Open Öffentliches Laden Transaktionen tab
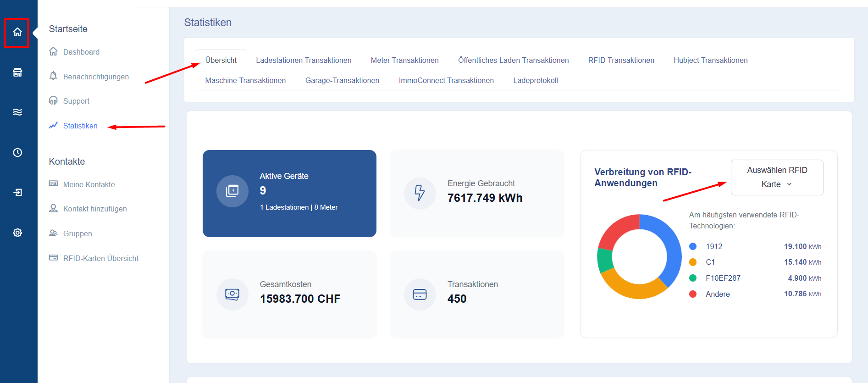868x383 pixels. (514, 60)
